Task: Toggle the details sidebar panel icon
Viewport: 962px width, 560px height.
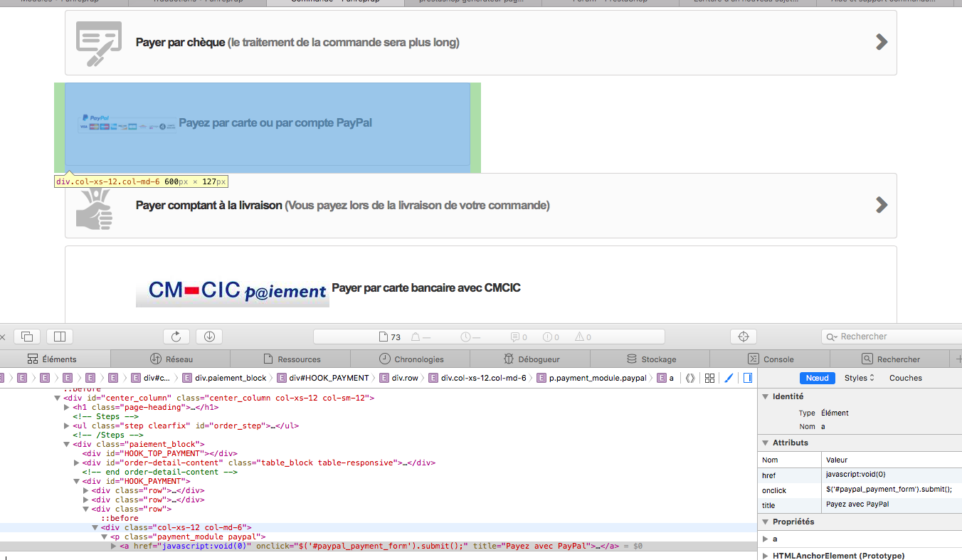Action: [748, 378]
